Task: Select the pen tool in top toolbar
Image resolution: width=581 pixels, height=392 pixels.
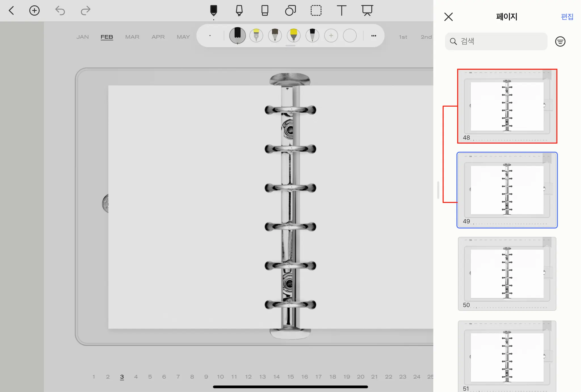Action: (x=214, y=11)
